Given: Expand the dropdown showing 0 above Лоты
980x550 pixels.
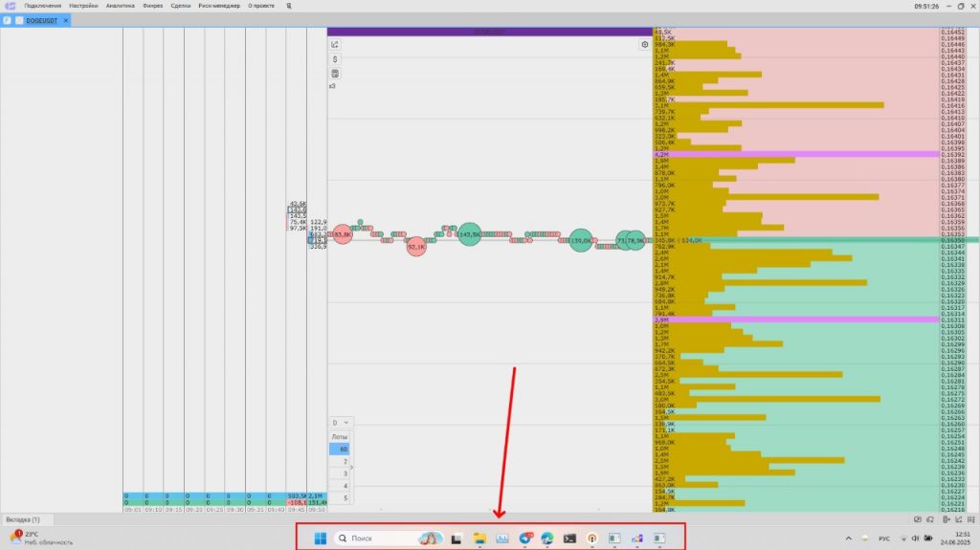Looking at the screenshot, I should (x=341, y=423).
